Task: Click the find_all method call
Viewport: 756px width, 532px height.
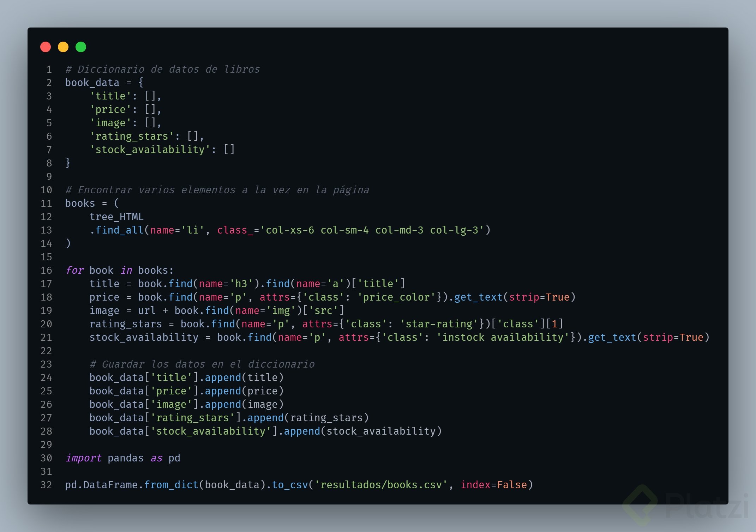Action: pos(119,230)
